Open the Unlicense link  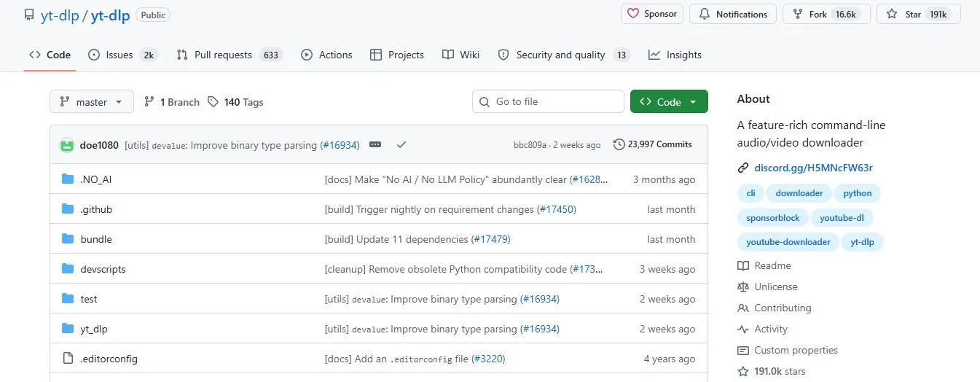[768, 286]
